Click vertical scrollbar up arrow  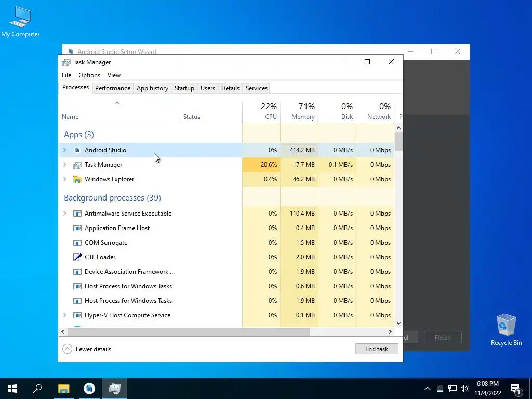click(x=398, y=128)
